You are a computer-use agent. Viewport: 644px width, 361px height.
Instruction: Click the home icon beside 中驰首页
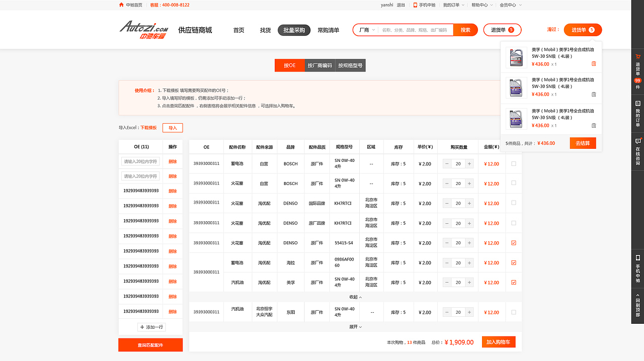121,5
